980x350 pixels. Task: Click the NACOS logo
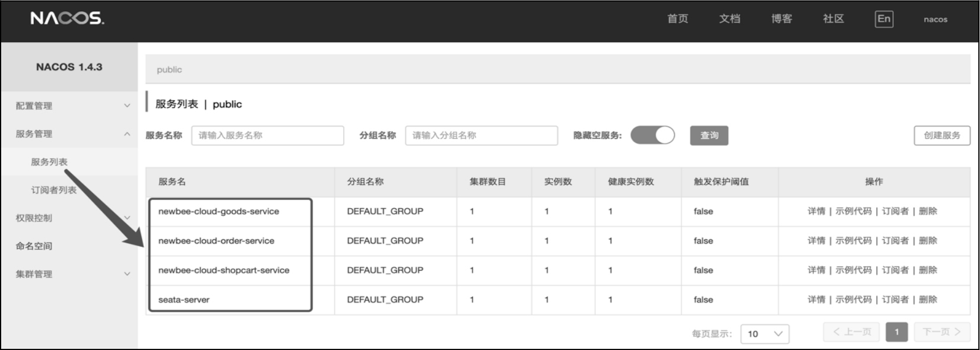tap(67, 18)
